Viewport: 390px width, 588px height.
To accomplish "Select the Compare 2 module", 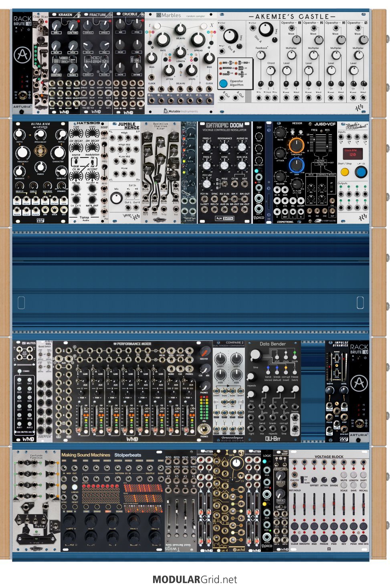I will (228, 392).
